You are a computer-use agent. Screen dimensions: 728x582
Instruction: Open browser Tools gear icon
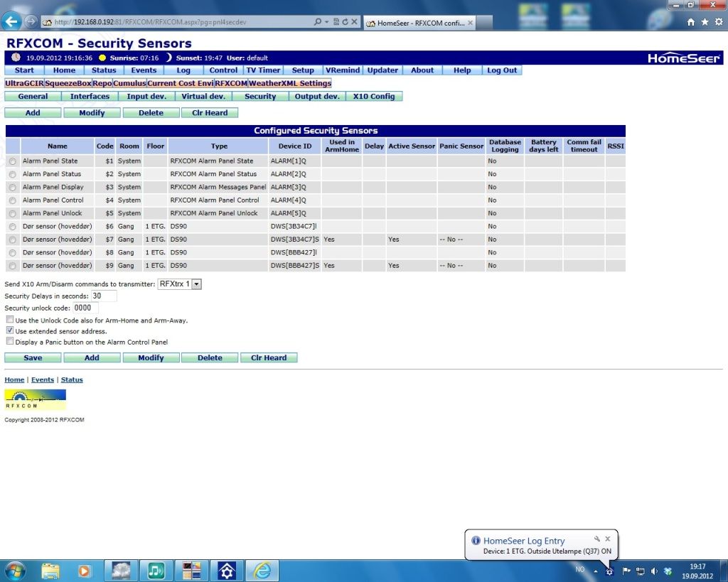719,22
